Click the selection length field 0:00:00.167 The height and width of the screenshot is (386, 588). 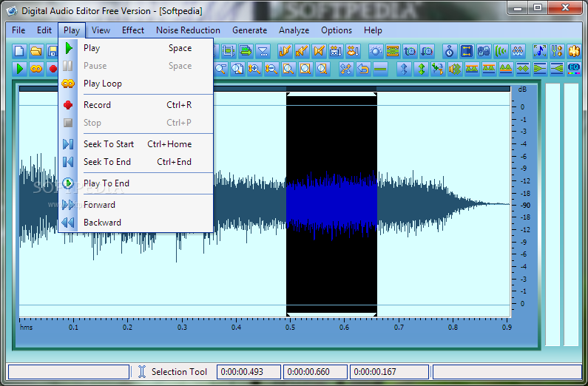tap(389, 372)
